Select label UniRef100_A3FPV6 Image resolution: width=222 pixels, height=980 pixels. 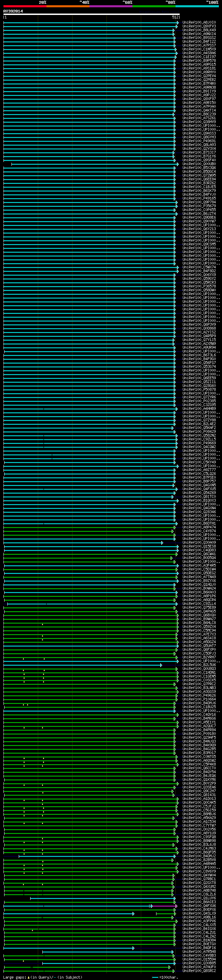(x=199, y=921)
